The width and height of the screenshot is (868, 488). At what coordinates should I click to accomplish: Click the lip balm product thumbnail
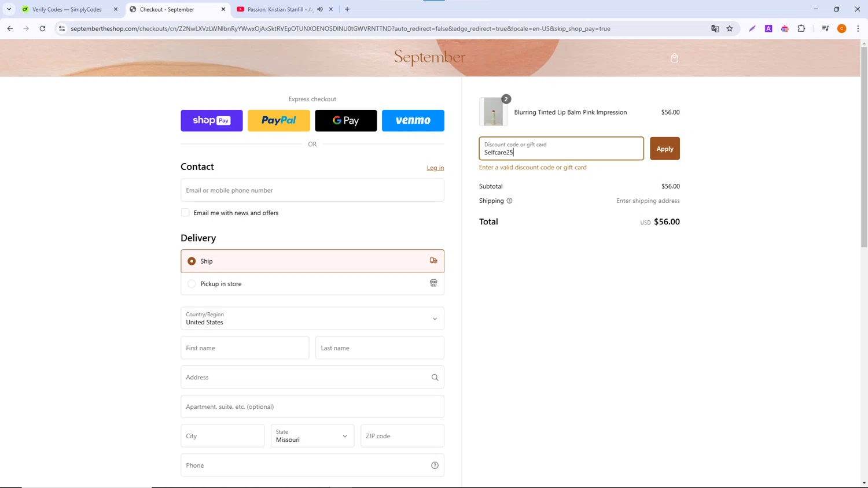pyautogui.click(x=494, y=112)
